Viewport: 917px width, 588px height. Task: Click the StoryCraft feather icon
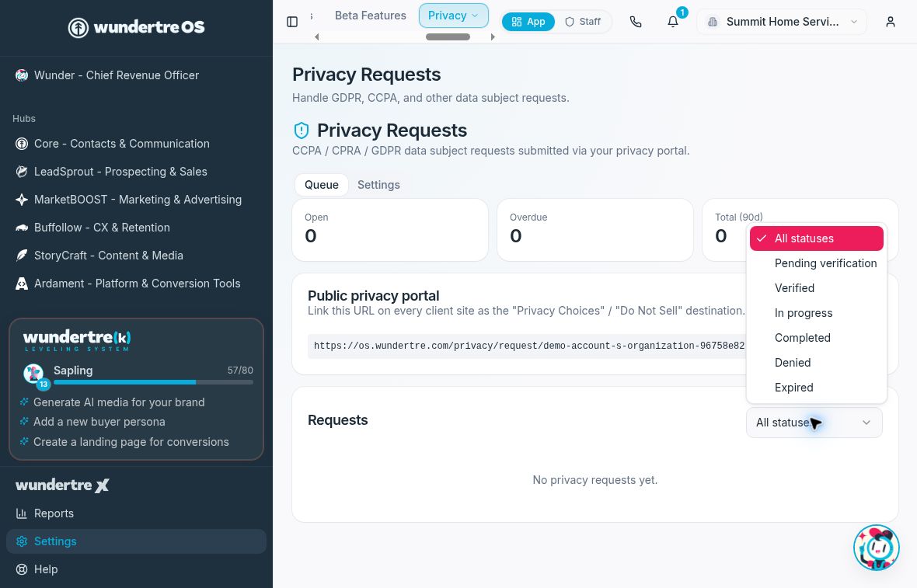(22, 256)
